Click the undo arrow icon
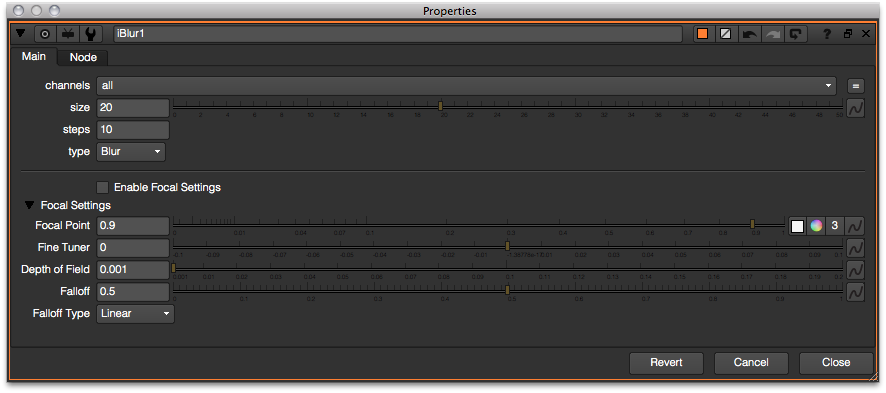 coord(749,34)
